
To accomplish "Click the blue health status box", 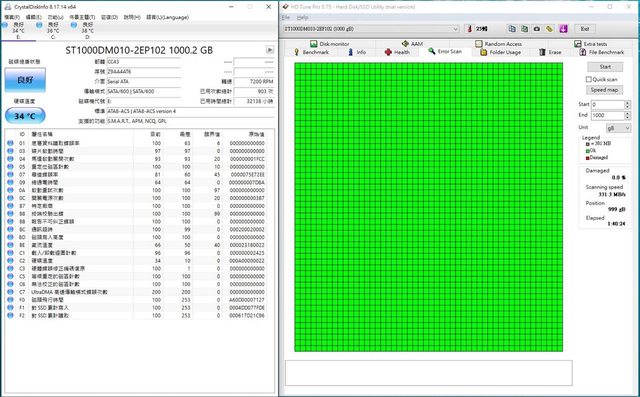I will pos(25,80).
